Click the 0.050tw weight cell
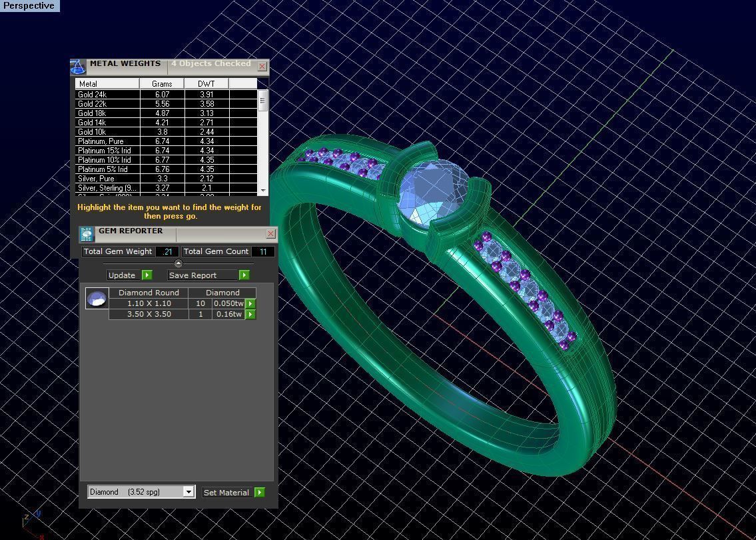Screen dimensions: 756x540 tap(228, 303)
